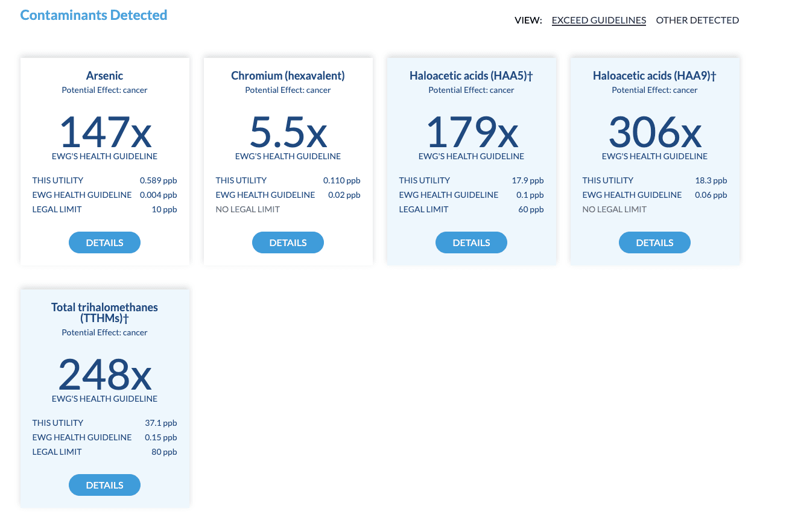View Details for Haloacetic acids (HAA5)

471,242
